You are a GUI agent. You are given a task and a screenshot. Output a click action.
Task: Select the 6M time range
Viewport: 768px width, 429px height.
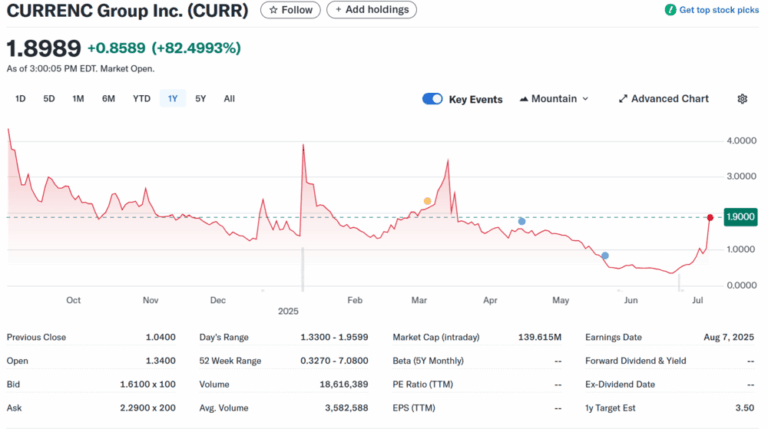(x=108, y=98)
